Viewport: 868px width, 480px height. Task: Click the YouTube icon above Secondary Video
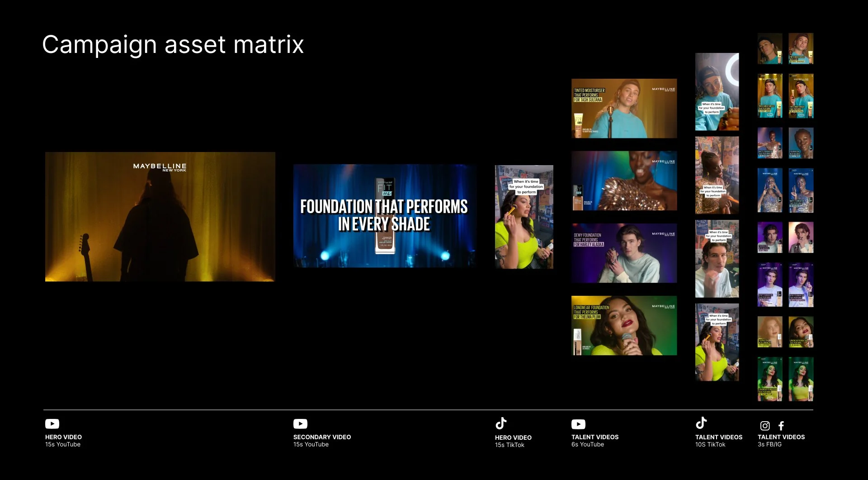coord(300,424)
